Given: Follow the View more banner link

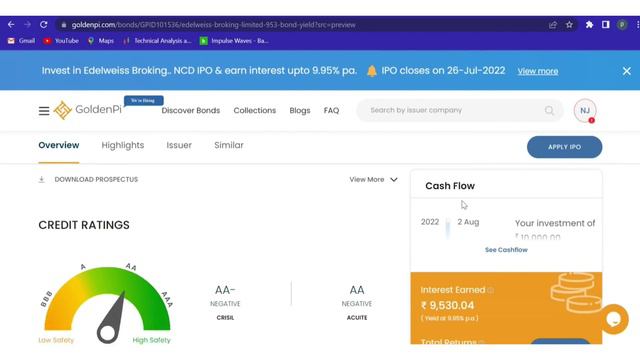Looking at the screenshot, I should pyautogui.click(x=538, y=71).
